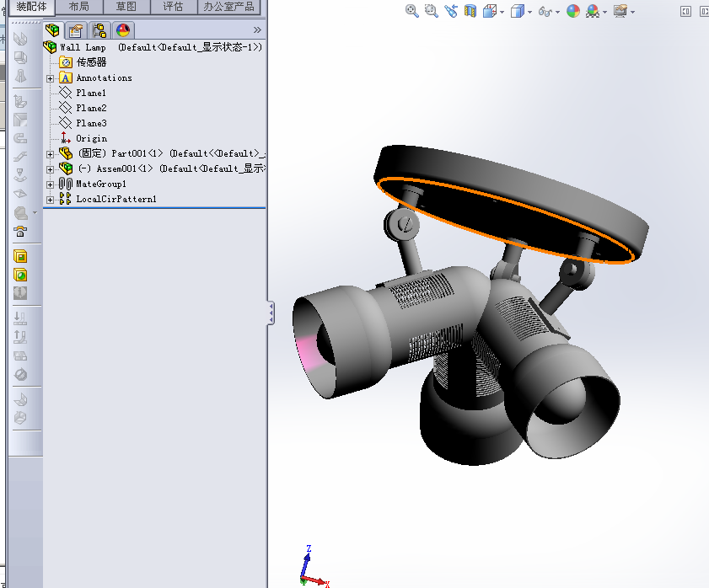Open the 评估 ribbon tab

click(x=174, y=7)
